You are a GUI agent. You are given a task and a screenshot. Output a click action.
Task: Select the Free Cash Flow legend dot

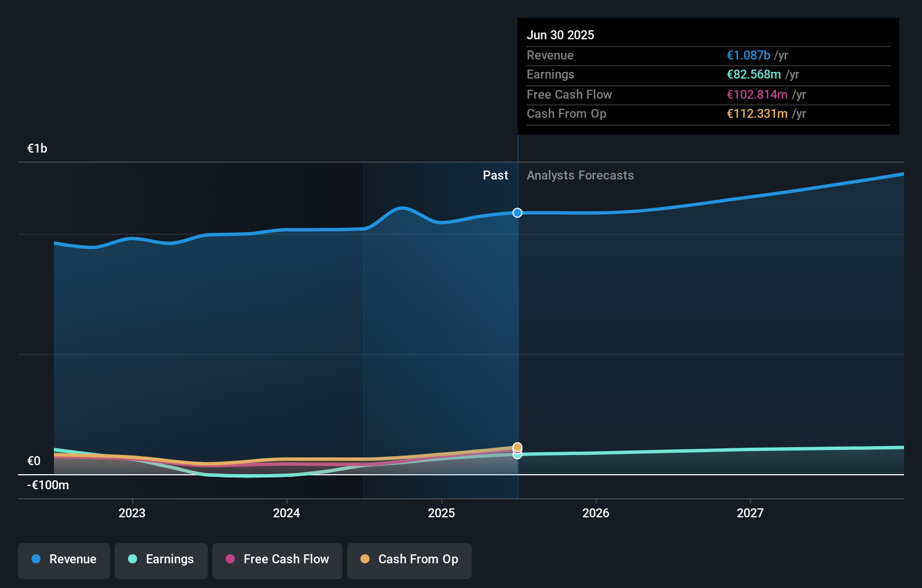click(x=230, y=559)
